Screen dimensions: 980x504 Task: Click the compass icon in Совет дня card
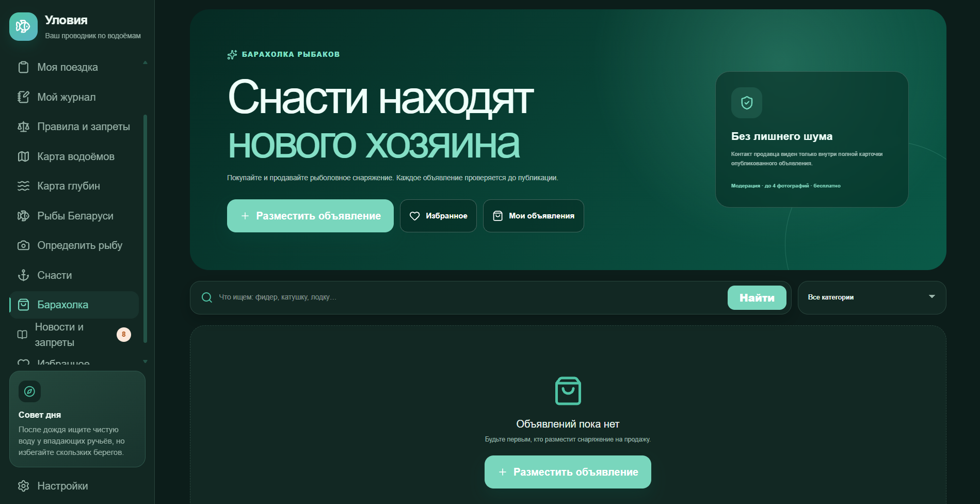[29, 391]
